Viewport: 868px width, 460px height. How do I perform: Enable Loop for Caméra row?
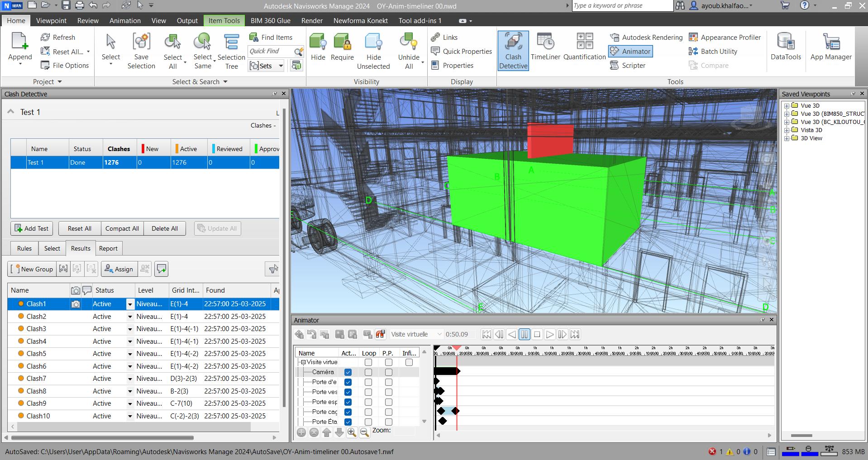[x=368, y=372]
